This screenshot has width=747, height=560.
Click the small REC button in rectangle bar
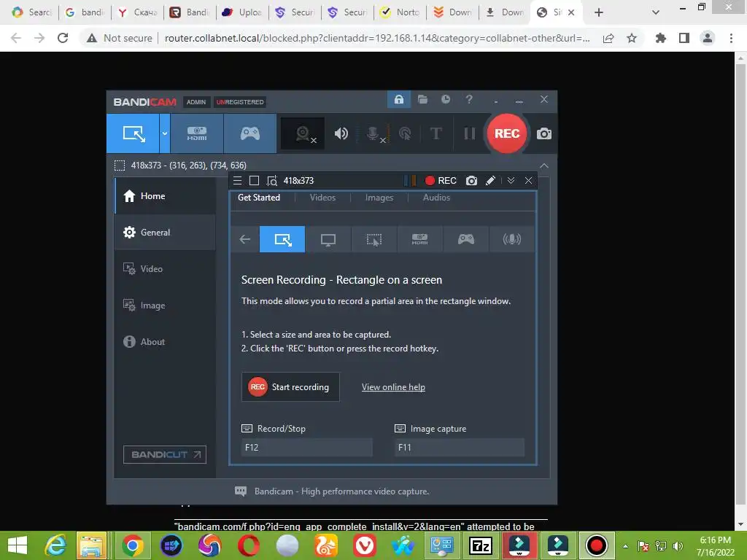pyautogui.click(x=440, y=181)
